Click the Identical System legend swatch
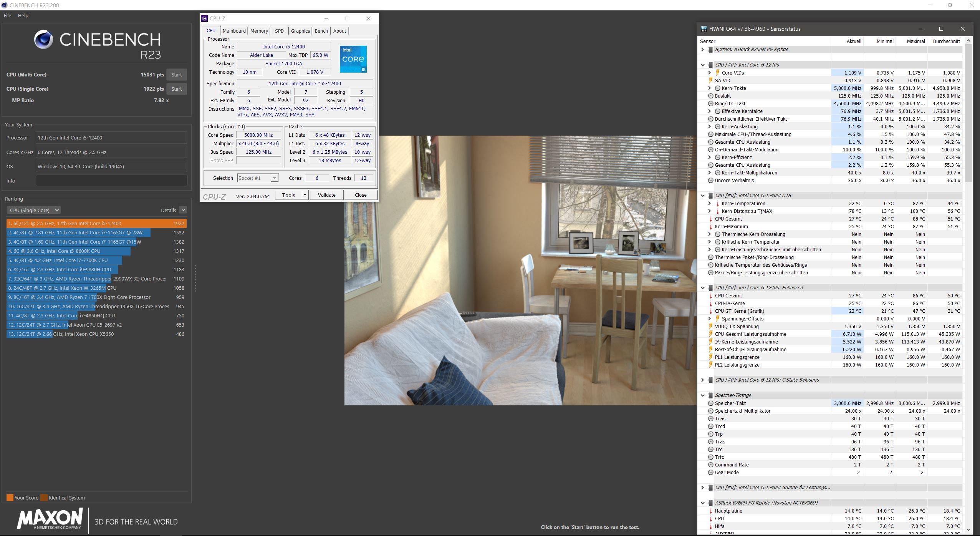This screenshot has width=980, height=536. click(44, 498)
